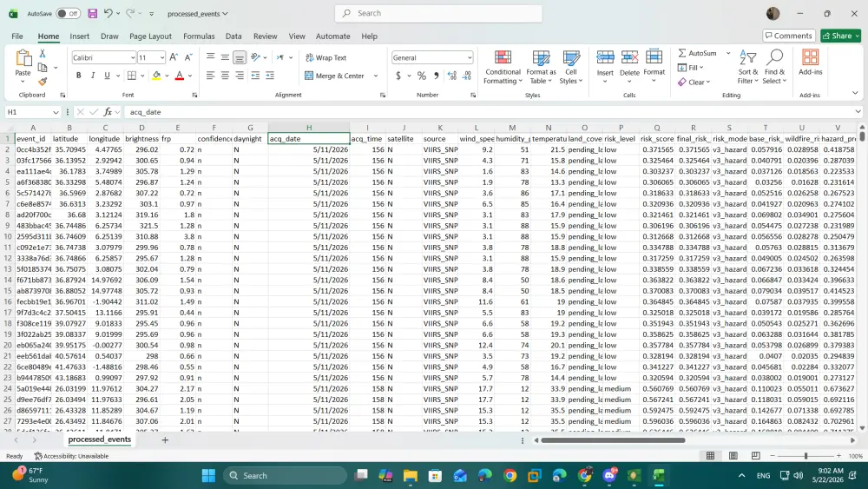Screen dimensions: 868x489
Task: Click the Undo arrow icon
Action: (x=108, y=13)
